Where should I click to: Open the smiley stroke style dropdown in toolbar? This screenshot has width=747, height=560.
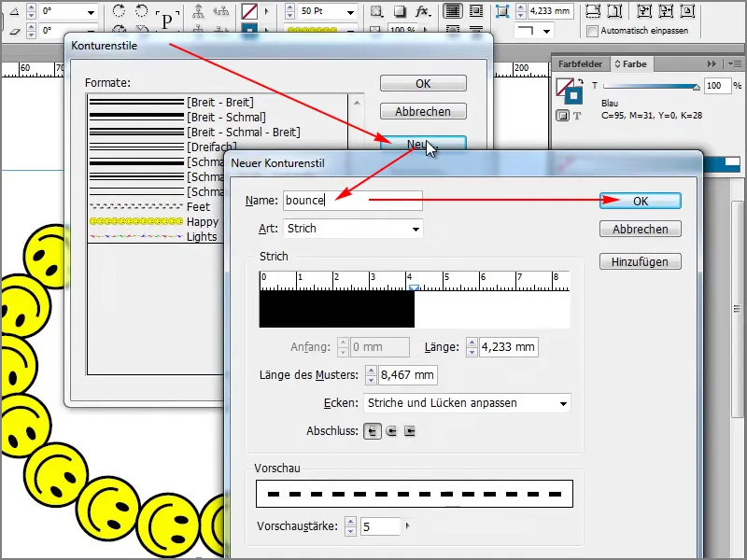351,32
